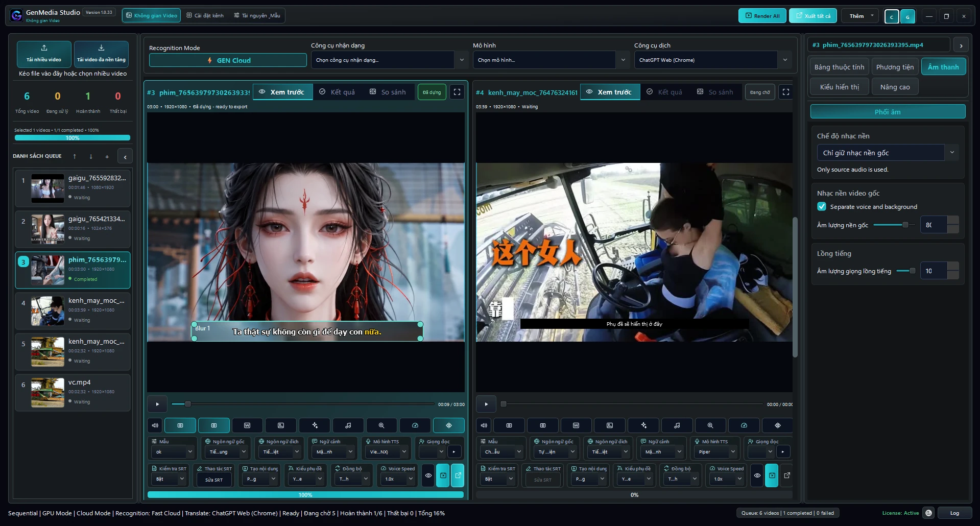The height and width of the screenshot is (526, 980).
Task: Click the sparkle effects icon in #4 kenh_may_moc panel
Action: pos(643,425)
